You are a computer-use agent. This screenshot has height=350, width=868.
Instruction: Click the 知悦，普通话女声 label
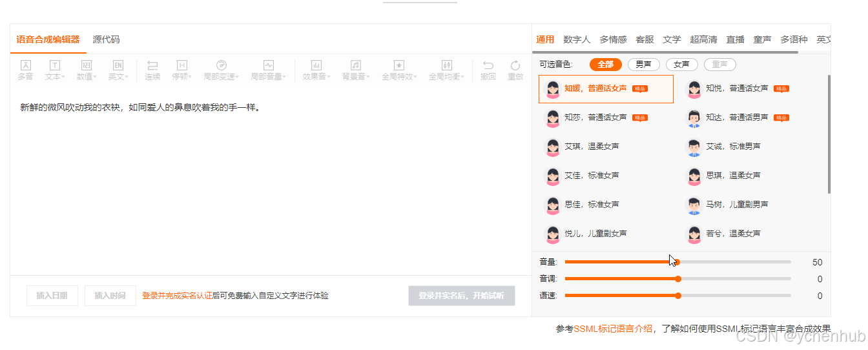pyautogui.click(x=737, y=88)
